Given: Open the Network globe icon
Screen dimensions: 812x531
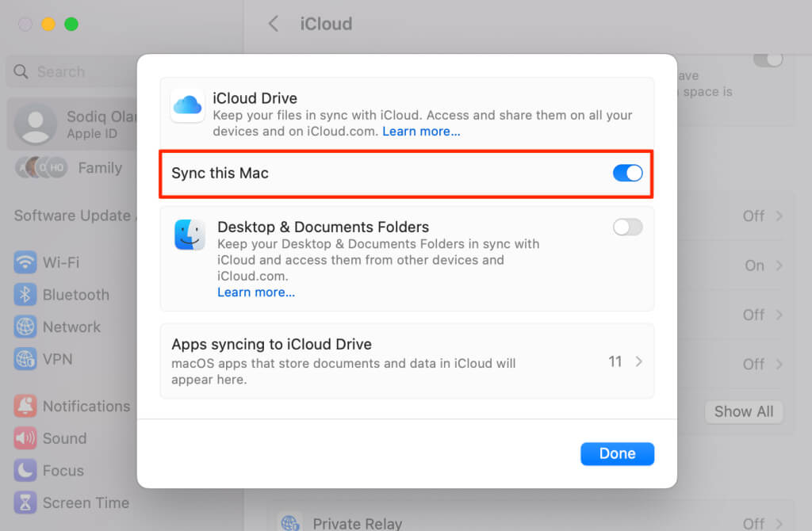Looking at the screenshot, I should [25, 327].
